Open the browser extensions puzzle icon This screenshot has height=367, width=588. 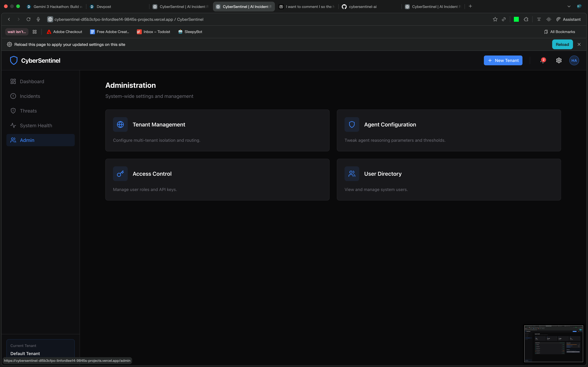click(526, 19)
